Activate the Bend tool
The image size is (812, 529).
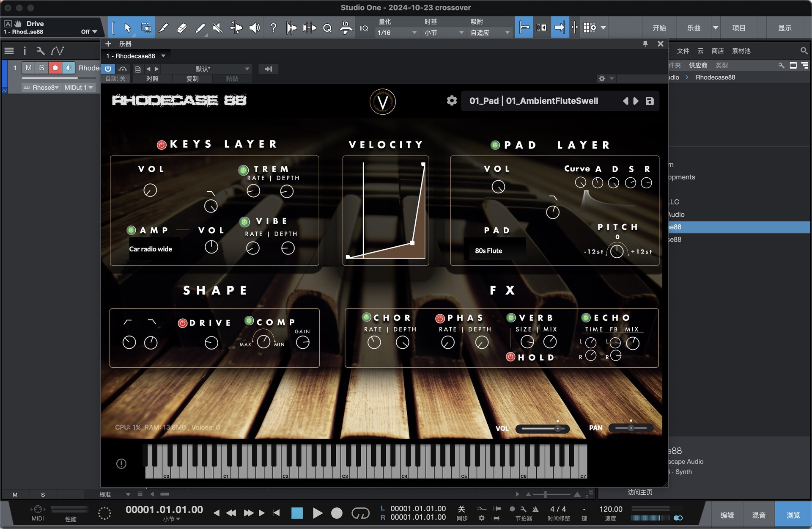(x=236, y=28)
